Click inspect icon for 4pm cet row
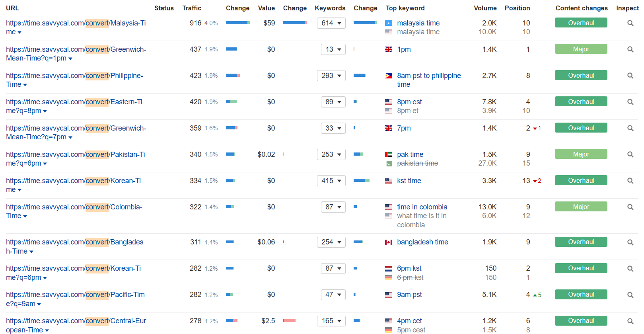Image resolution: width=644 pixels, height=334 pixels. [630, 321]
